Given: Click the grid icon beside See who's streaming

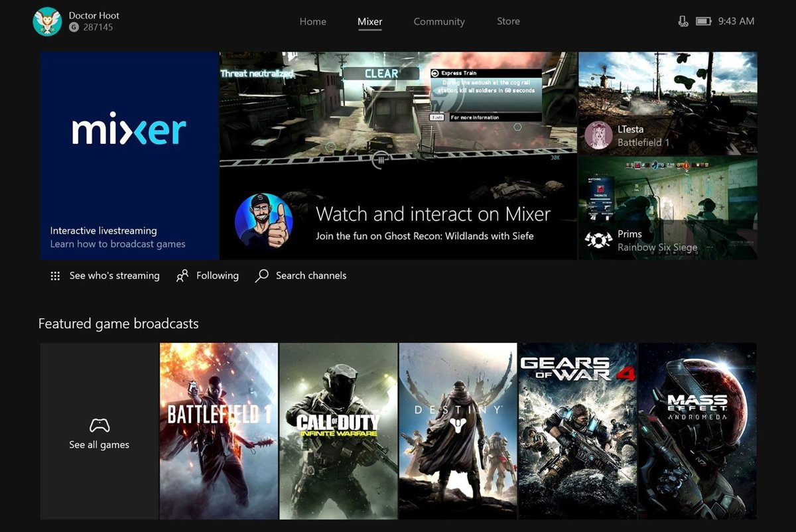Looking at the screenshot, I should (56, 276).
